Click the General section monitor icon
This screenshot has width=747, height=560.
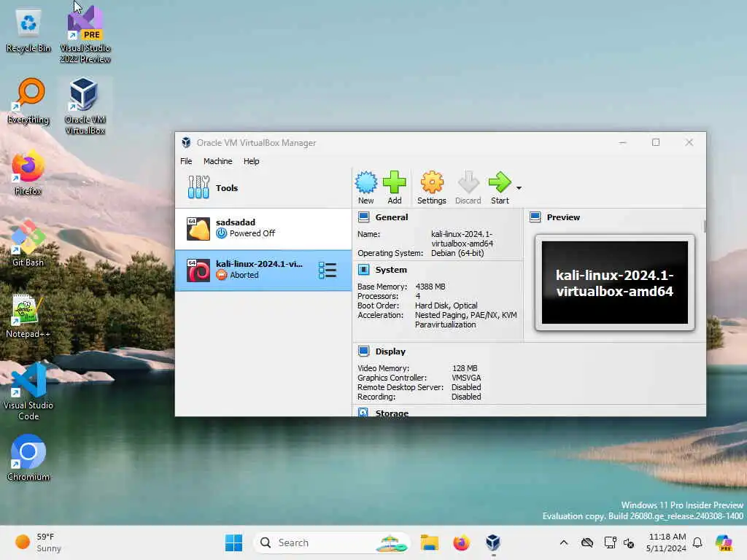pyautogui.click(x=363, y=217)
